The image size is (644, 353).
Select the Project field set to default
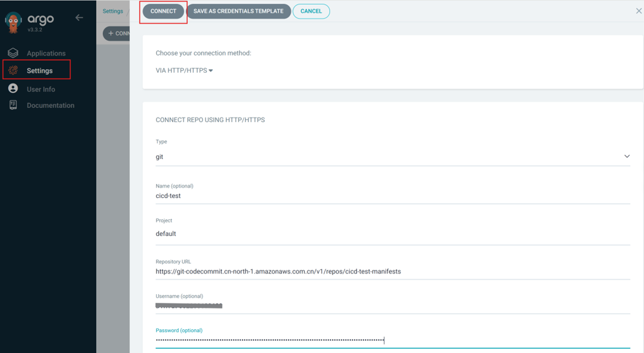(x=393, y=234)
